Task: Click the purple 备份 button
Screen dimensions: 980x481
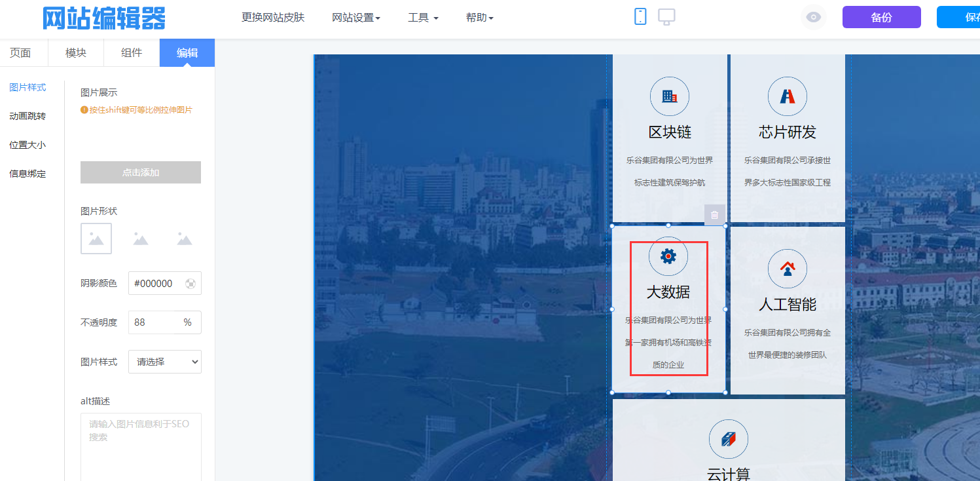Action: (881, 18)
